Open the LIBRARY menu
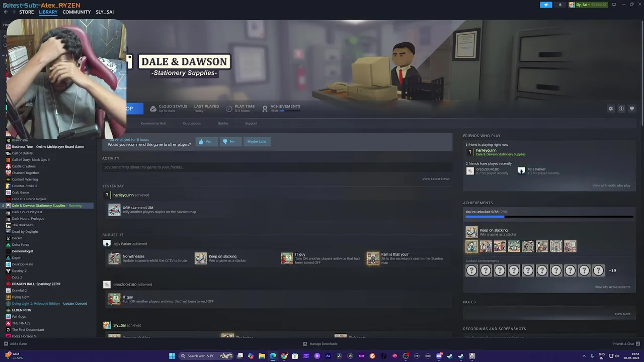644x362 pixels. [48, 12]
